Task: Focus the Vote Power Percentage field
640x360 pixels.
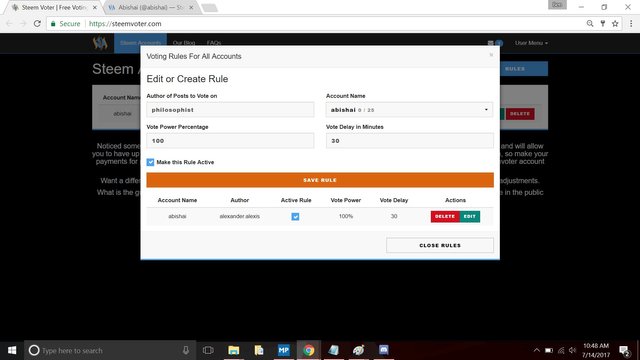Action: tap(230, 141)
